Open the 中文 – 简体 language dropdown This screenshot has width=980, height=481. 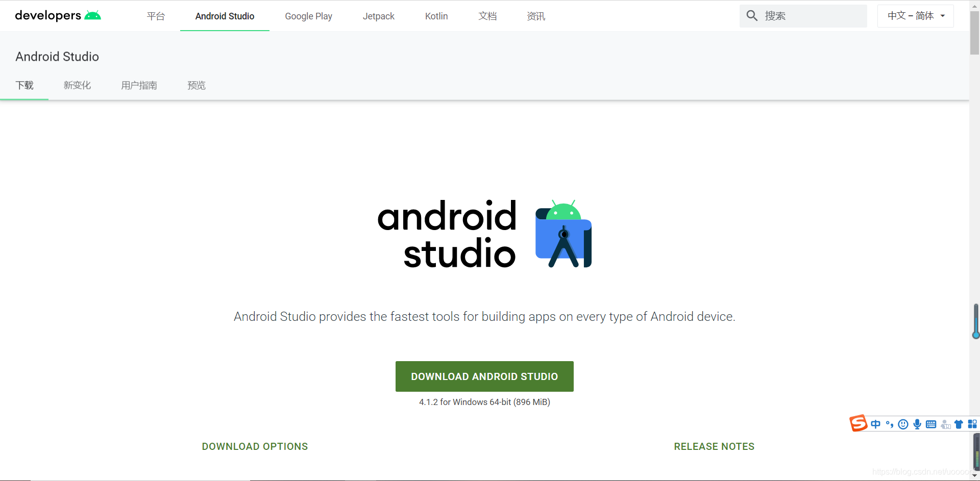click(x=916, y=16)
